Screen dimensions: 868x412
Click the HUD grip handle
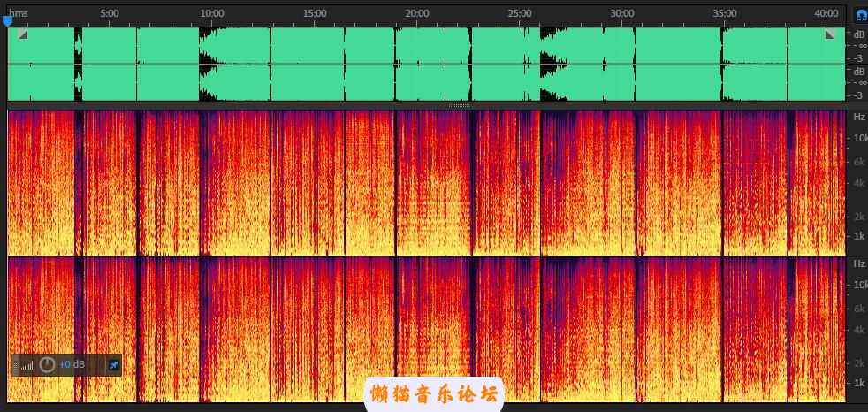16,364
